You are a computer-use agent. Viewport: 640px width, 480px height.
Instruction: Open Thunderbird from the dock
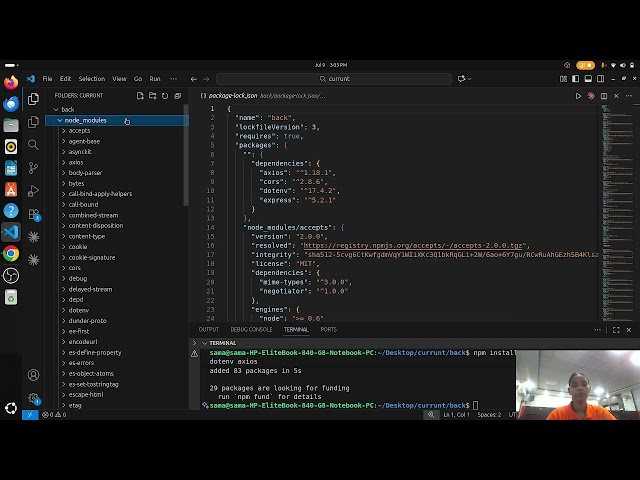tap(11, 104)
